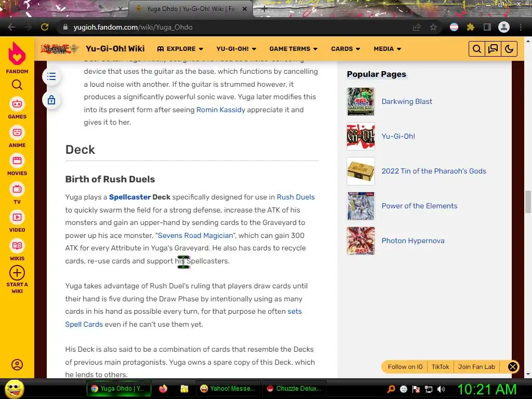Open Darkwing Blast popular page link
This screenshot has height=399, width=532.
tap(407, 101)
